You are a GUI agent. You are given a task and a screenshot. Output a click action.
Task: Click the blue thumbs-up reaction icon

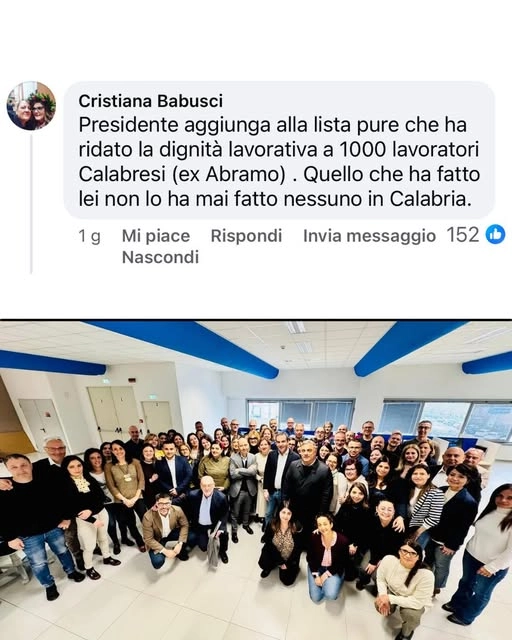pos(495,235)
